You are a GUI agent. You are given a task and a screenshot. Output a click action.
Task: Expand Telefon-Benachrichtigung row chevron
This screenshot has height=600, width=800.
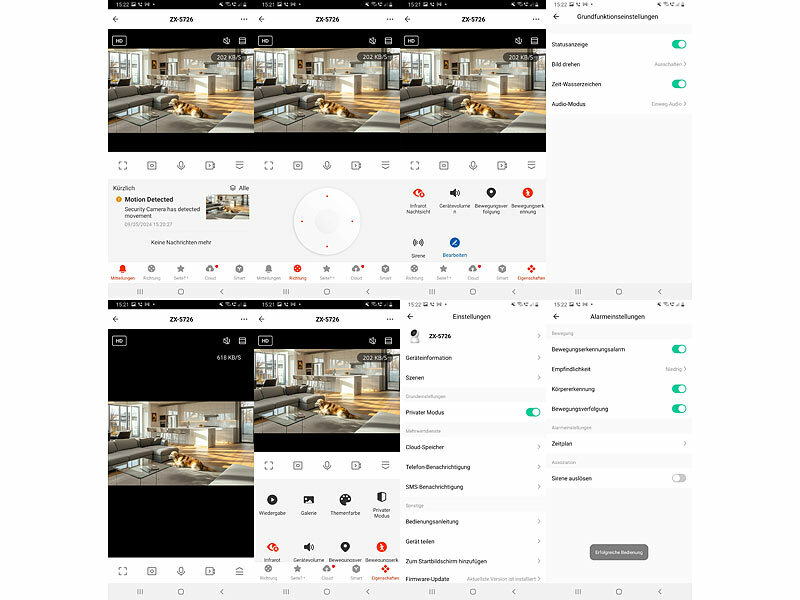[539, 467]
